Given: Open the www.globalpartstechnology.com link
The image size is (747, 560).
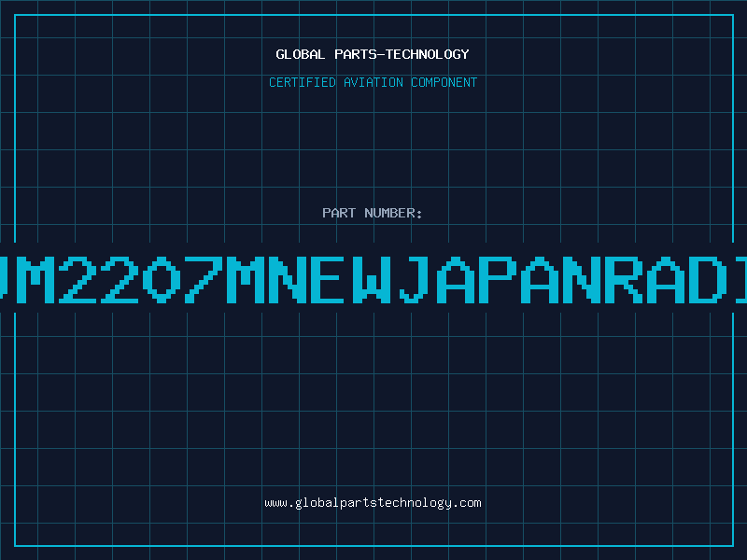Looking at the screenshot, I should [373, 503].
